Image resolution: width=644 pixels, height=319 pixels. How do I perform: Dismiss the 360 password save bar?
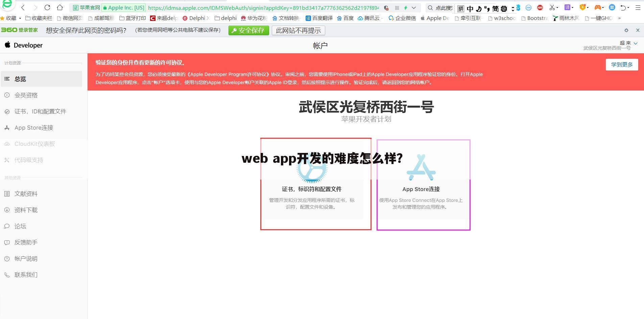(638, 30)
